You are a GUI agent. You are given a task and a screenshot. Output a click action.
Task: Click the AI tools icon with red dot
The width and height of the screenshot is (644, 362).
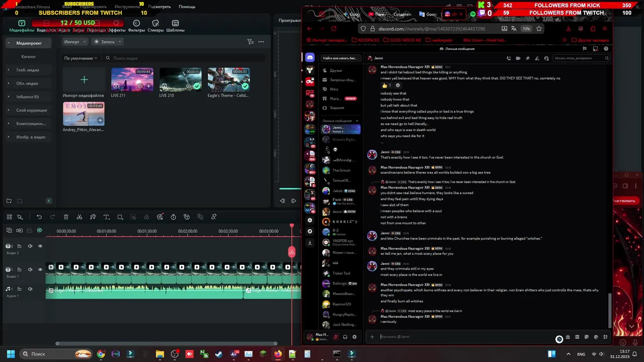click(160, 217)
